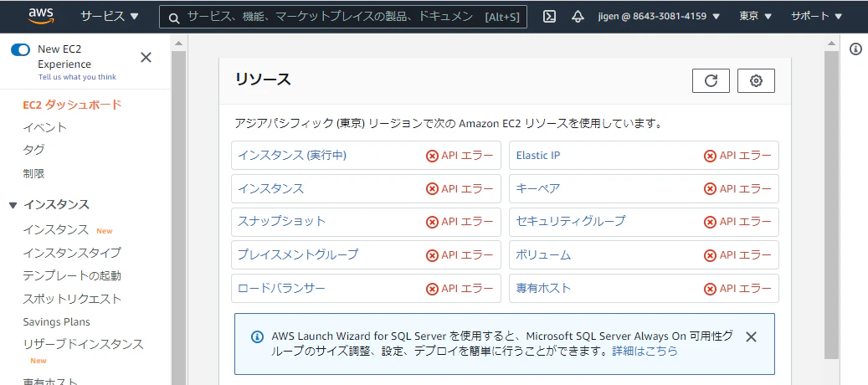Click the リソース panel heading
The width and height of the screenshot is (868, 385).
click(263, 80)
